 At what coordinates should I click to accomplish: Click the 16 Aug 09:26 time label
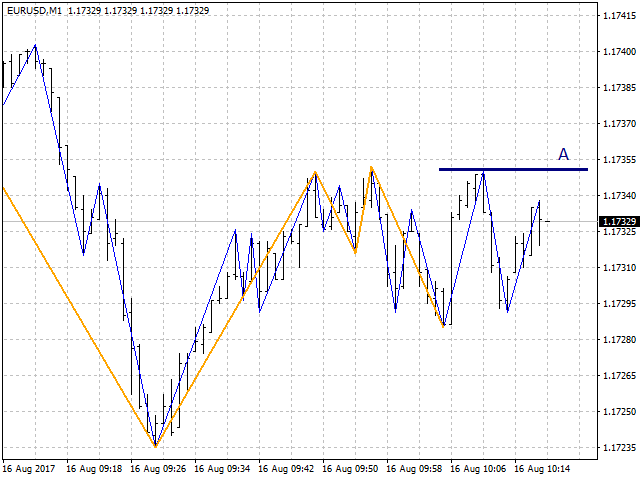(x=158, y=469)
